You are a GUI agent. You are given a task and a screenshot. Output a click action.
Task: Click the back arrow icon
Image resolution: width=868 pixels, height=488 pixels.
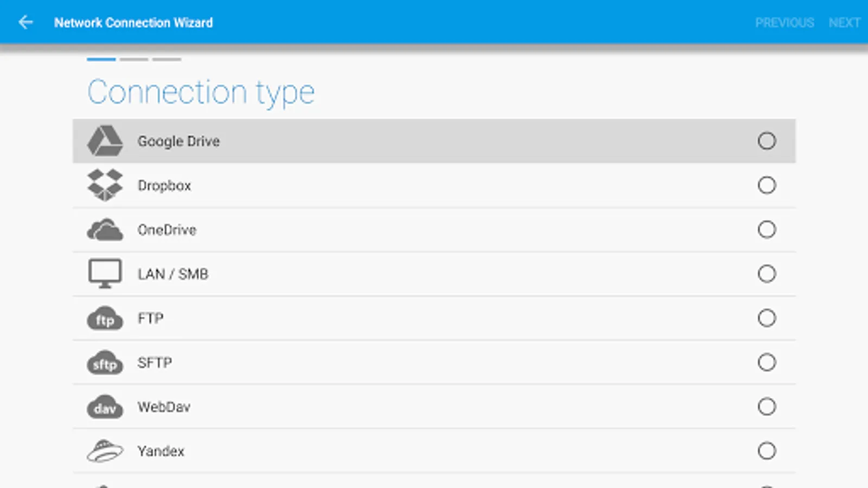pyautogui.click(x=25, y=22)
